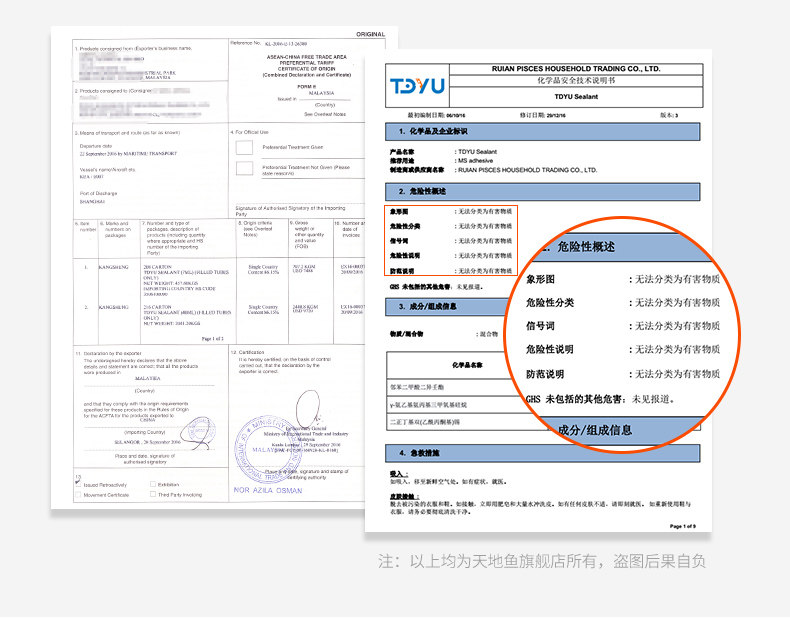The height and width of the screenshot is (618, 790).
Task: Click the '12. Certification' heading
Action: [247, 352]
